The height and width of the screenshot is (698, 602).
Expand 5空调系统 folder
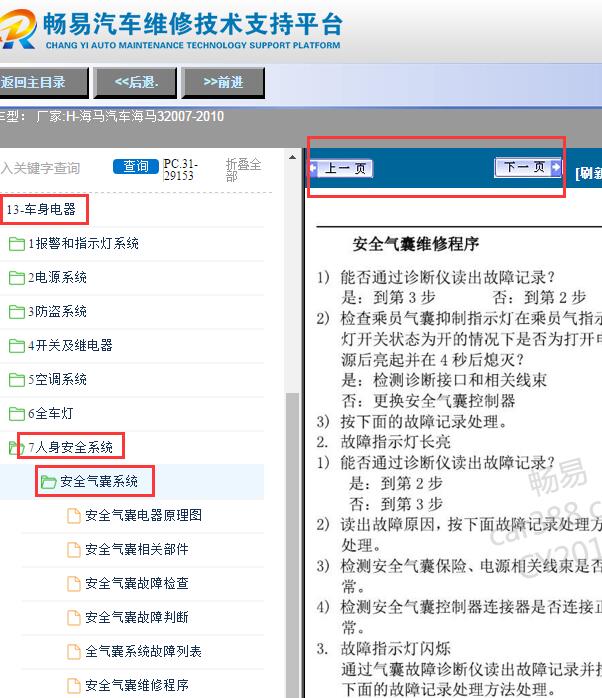(57, 380)
